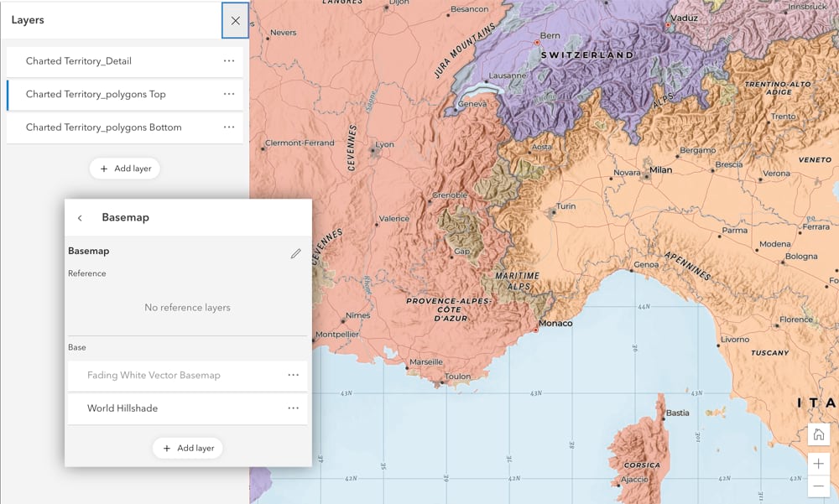Image resolution: width=839 pixels, height=504 pixels.
Task: Click the Vaduz capital label
Action: [684, 18]
